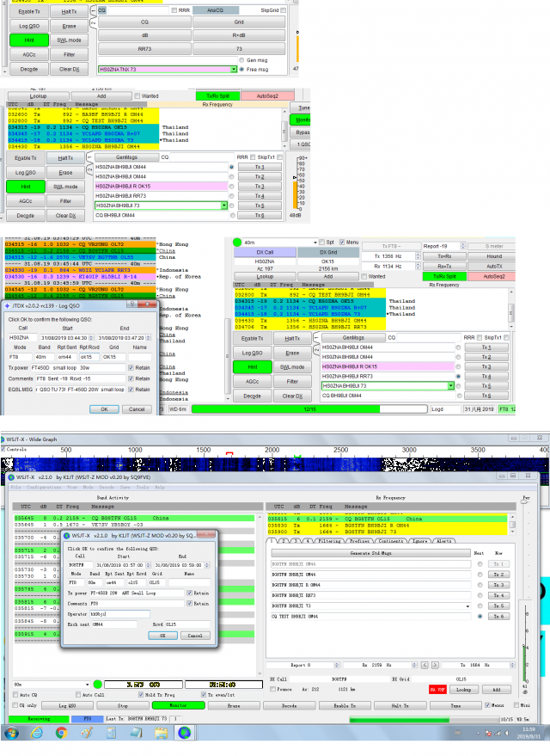Click the DX Call label button

click(x=265, y=252)
